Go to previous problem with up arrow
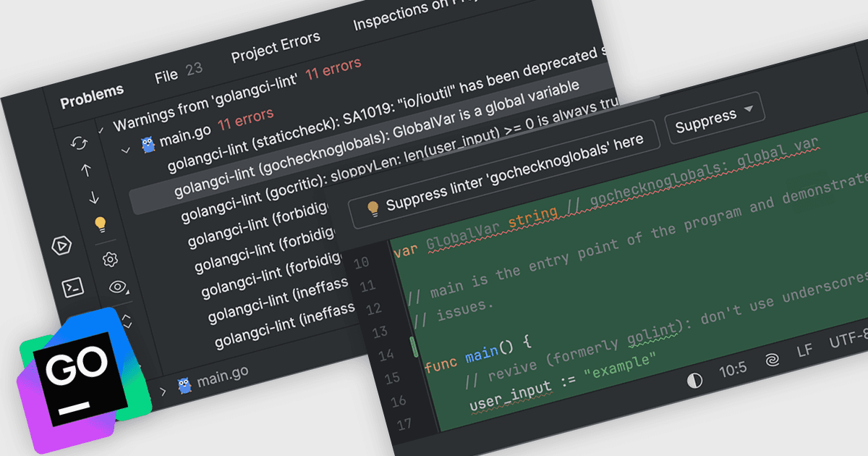The image size is (868, 456). (x=86, y=171)
